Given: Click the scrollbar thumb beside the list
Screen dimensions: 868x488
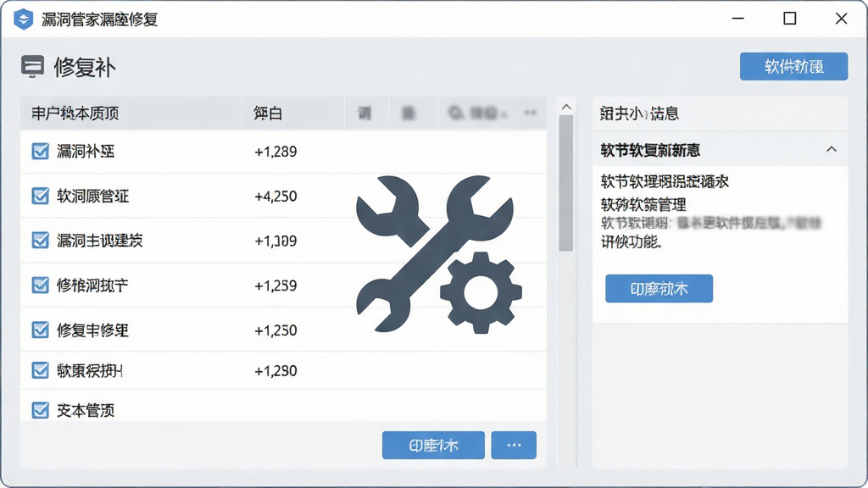Looking at the screenshot, I should click(565, 184).
